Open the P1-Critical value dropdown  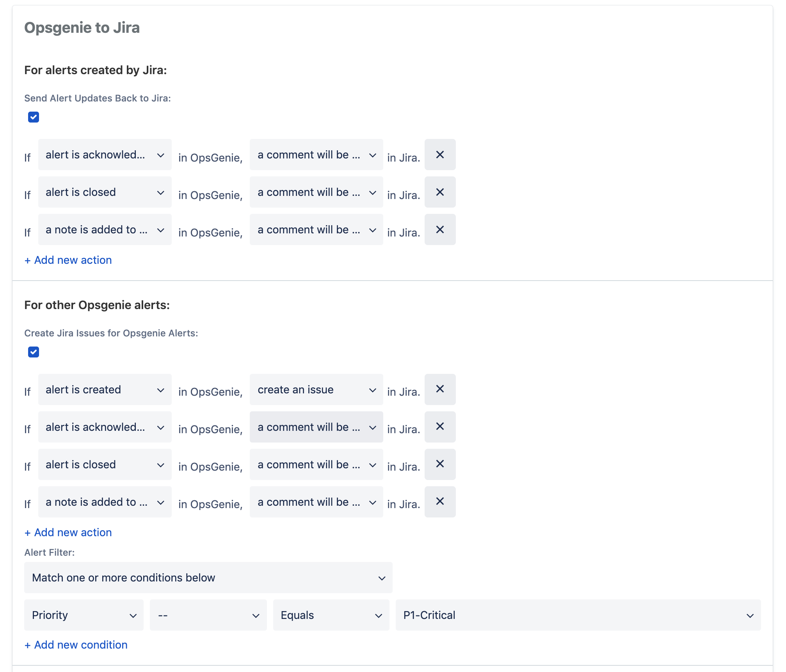578,615
